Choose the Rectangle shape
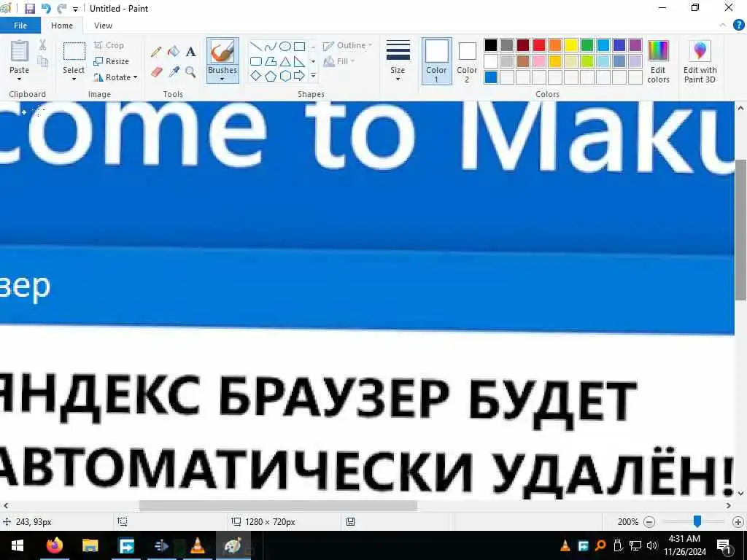 click(x=299, y=46)
